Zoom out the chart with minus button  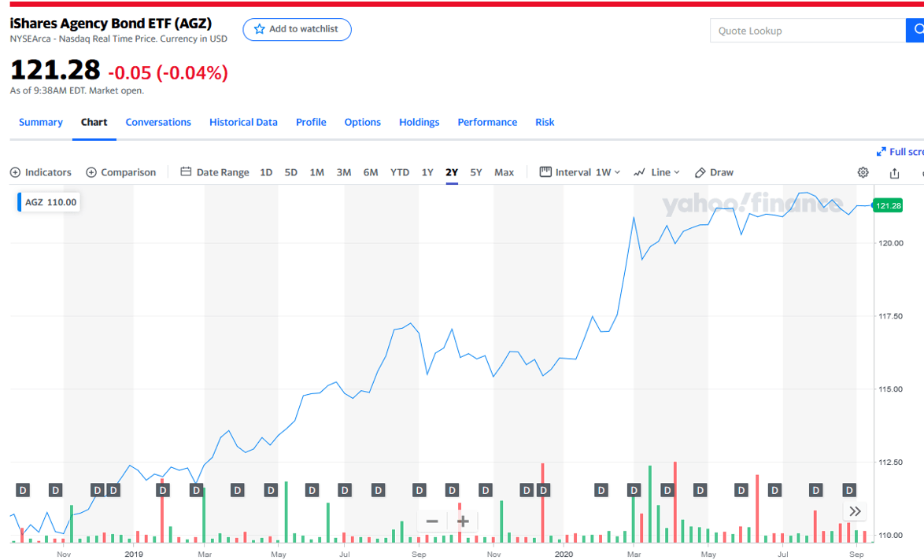pyautogui.click(x=432, y=521)
